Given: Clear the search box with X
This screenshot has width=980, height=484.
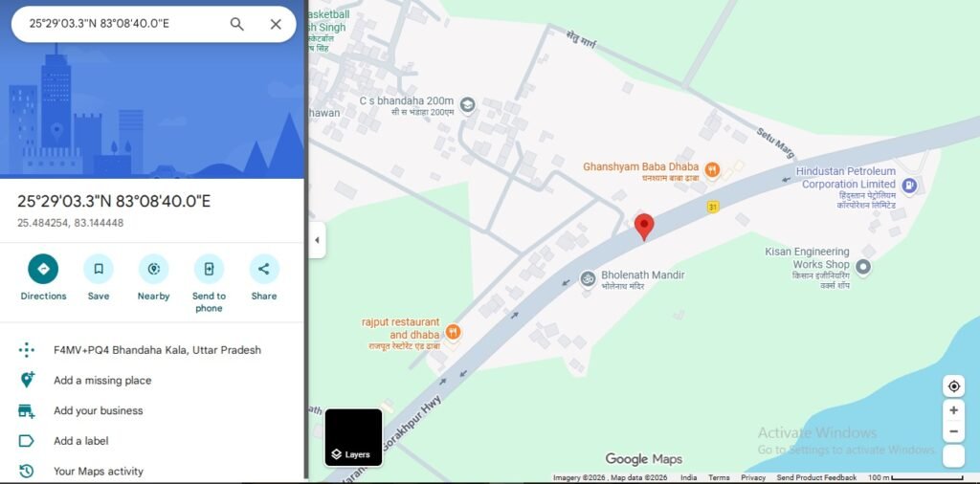Looking at the screenshot, I should tap(276, 24).
